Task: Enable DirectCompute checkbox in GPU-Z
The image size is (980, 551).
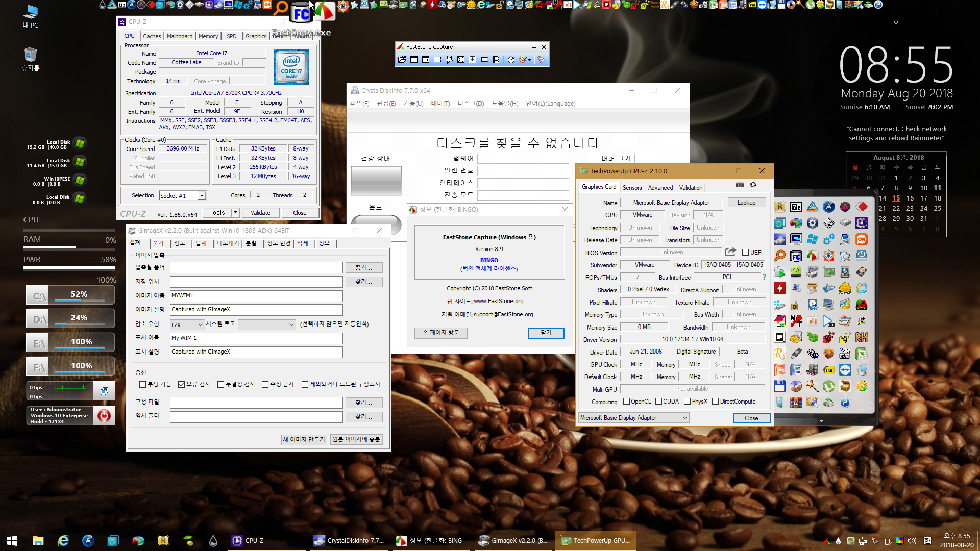Action: tap(715, 402)
